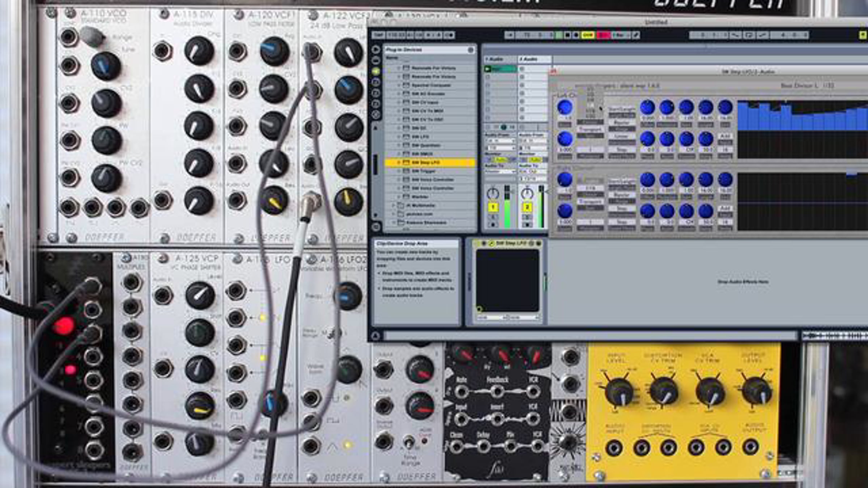Expand the IK Multimedia folder in the browser
The height and width of the screenshot is (488, 868).
click(393, 205)
